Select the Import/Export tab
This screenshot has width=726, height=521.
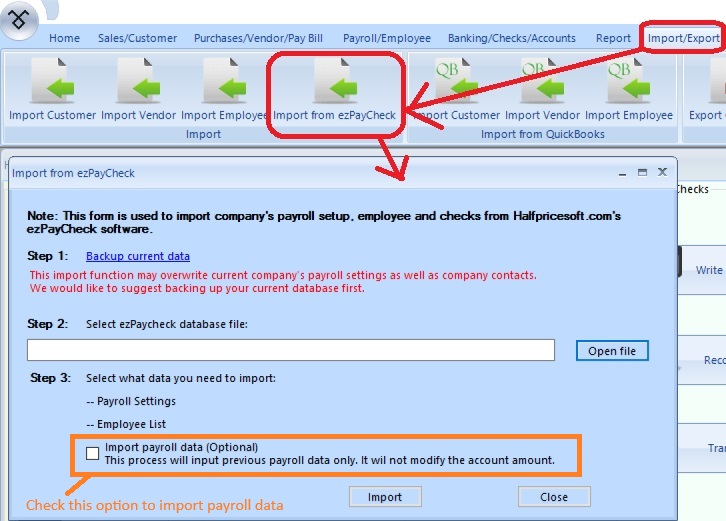[683, 38]
